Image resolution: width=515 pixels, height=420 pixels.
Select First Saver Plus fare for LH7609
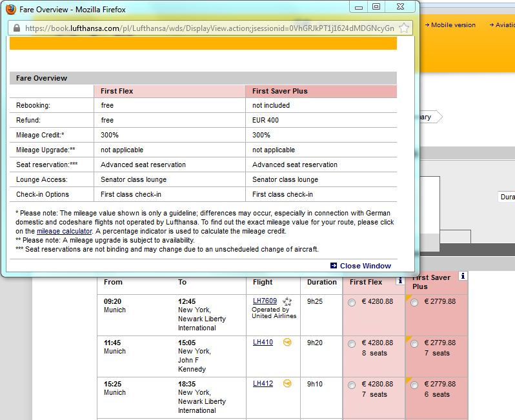click(x=414, y=303)
